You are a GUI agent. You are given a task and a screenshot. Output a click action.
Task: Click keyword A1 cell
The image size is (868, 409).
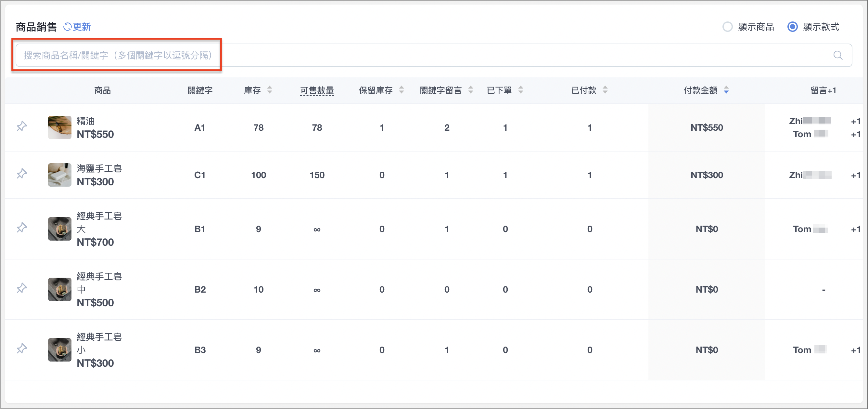coord(200,128)
